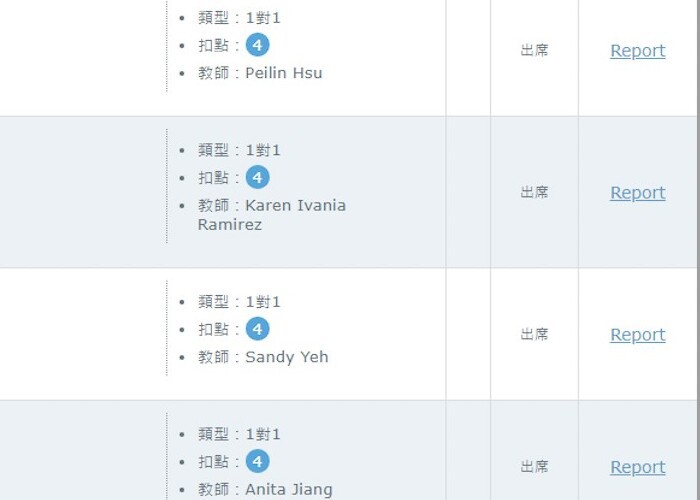This screenshot has height=500, width=700.
Task: Select the 出席 status in Sandy Yeh's row
Action: click(x=534, y=334)
